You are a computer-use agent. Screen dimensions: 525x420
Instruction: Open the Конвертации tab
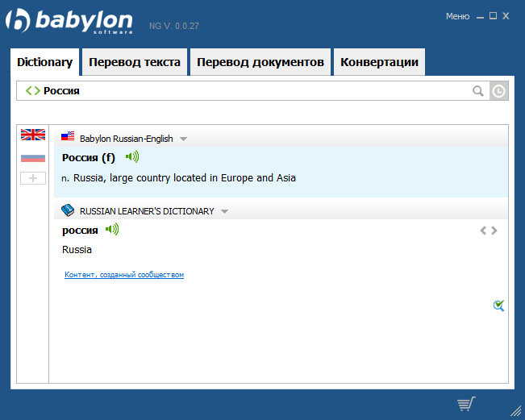tap(379, 62)
